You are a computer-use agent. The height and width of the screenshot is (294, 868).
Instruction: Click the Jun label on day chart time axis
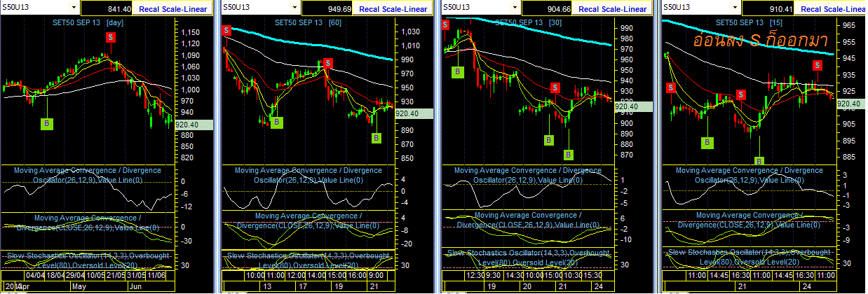(137, 287)
